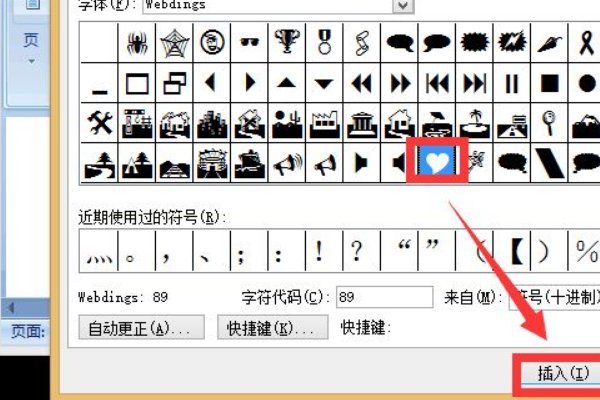Select the desert with cactus symbol
This screenshot has width=600, height=400.
287,123
